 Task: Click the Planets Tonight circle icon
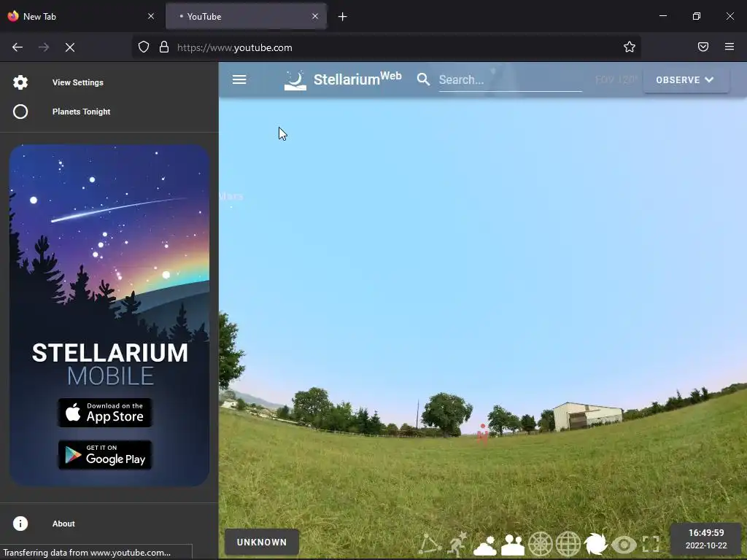[20, 112]
